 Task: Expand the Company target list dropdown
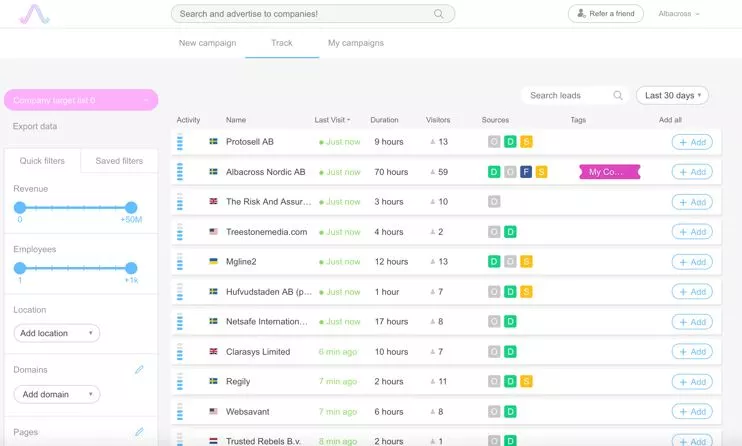[x=81, y=100]
